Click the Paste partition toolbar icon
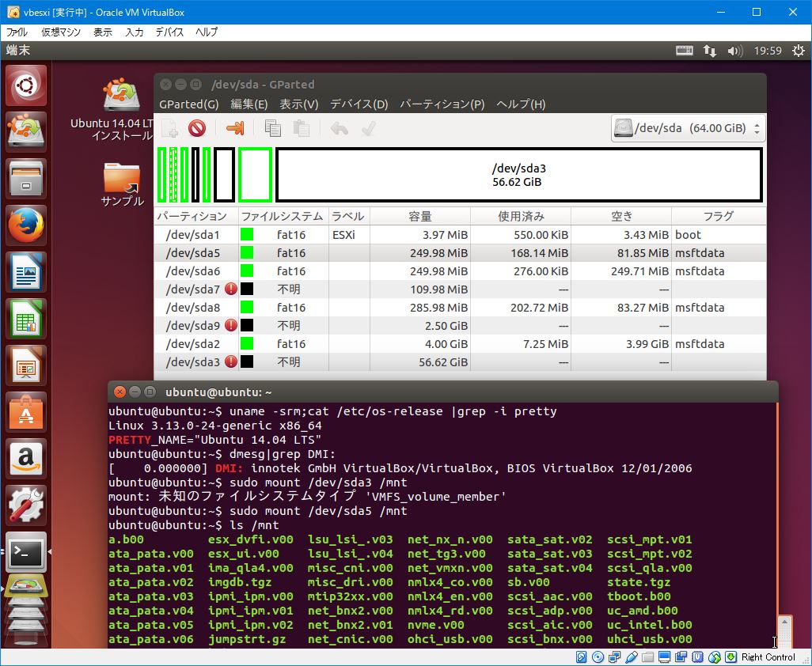 301,128
